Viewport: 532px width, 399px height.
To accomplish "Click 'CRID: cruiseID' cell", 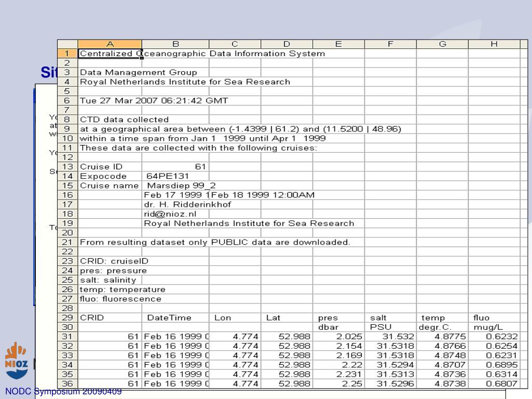I will (114, 261).
